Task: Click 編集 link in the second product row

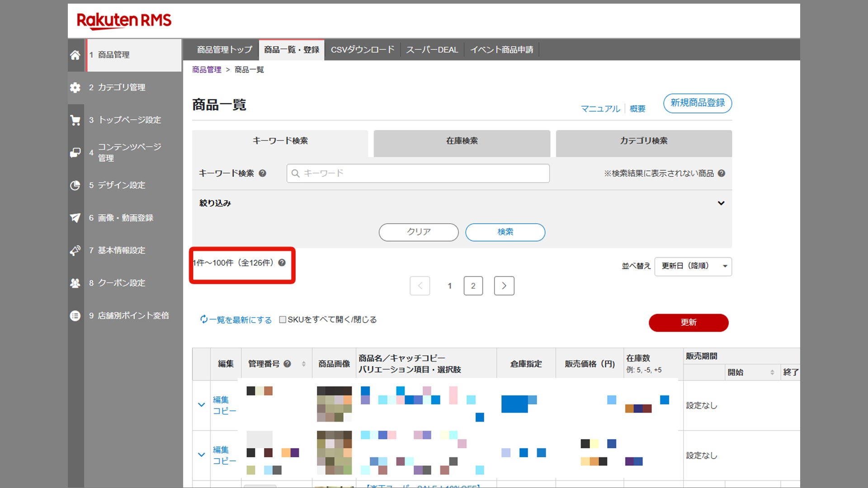Action: coord(221,450)
